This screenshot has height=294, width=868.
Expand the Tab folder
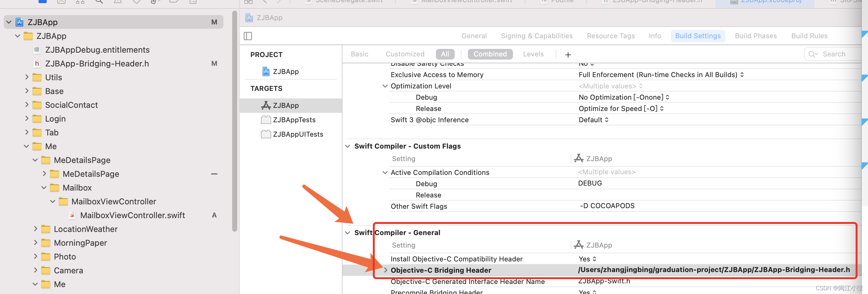[27, 133]
